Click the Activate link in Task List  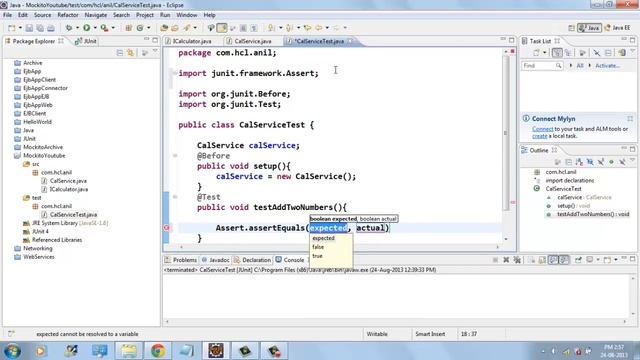coord(607,66)
